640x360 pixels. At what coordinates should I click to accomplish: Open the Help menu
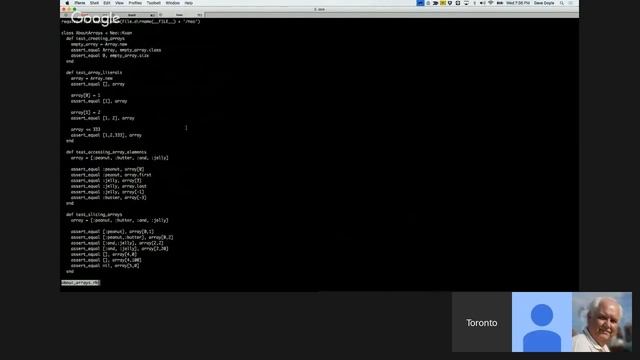pos(189,3)
